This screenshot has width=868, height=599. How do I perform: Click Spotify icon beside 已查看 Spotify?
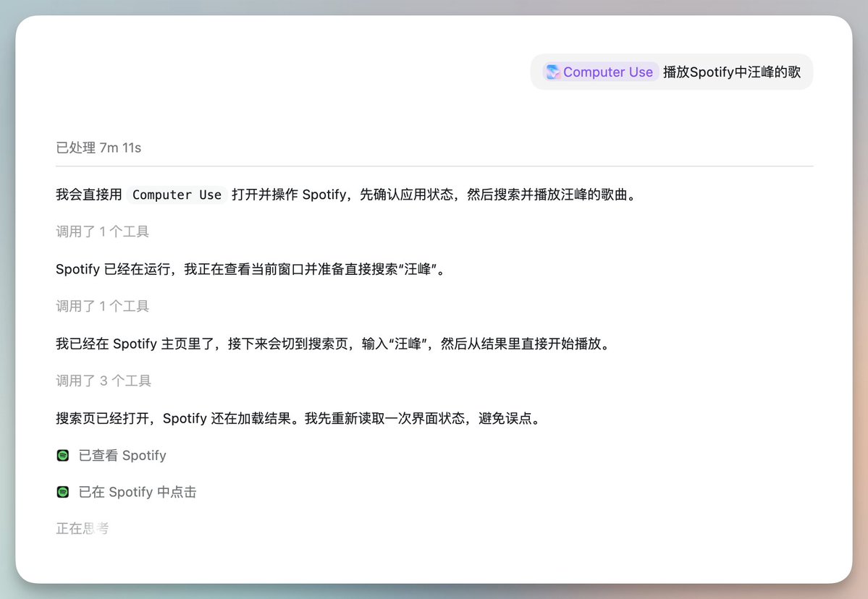[x=63, y=455]
